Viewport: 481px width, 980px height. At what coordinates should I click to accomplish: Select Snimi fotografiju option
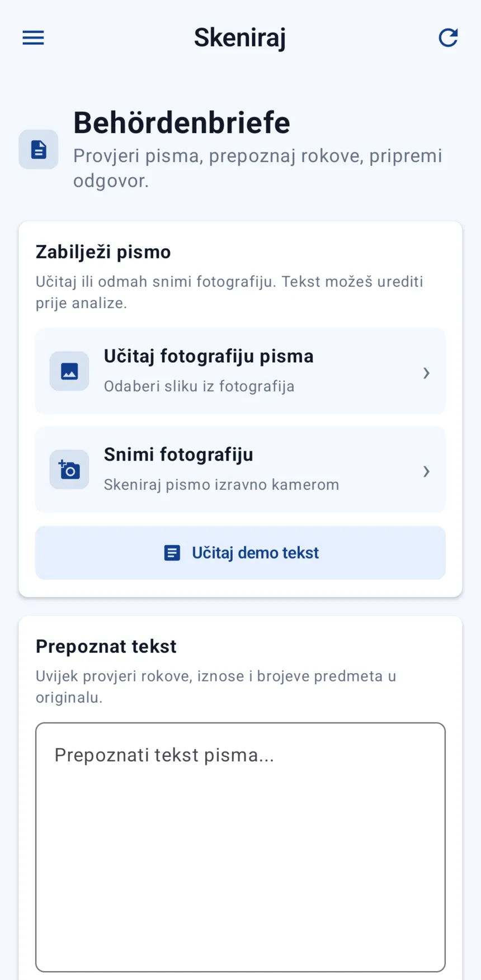(240, 470)
